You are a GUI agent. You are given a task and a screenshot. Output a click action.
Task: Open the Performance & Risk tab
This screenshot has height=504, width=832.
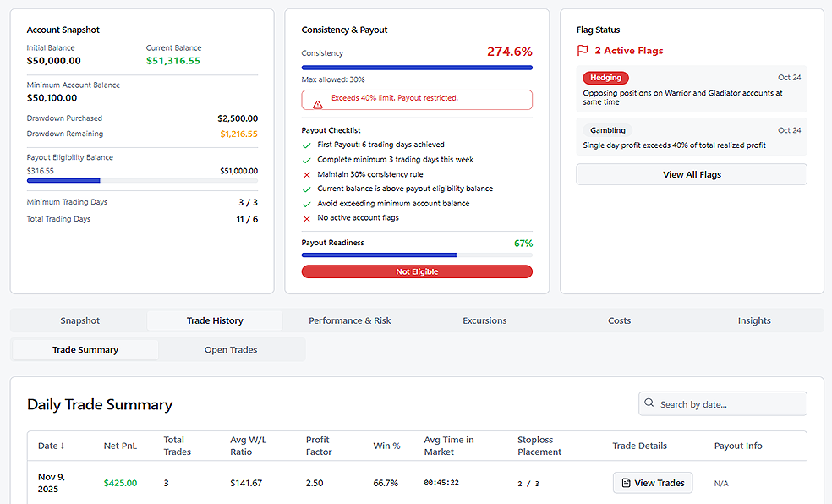coord(349,320)
